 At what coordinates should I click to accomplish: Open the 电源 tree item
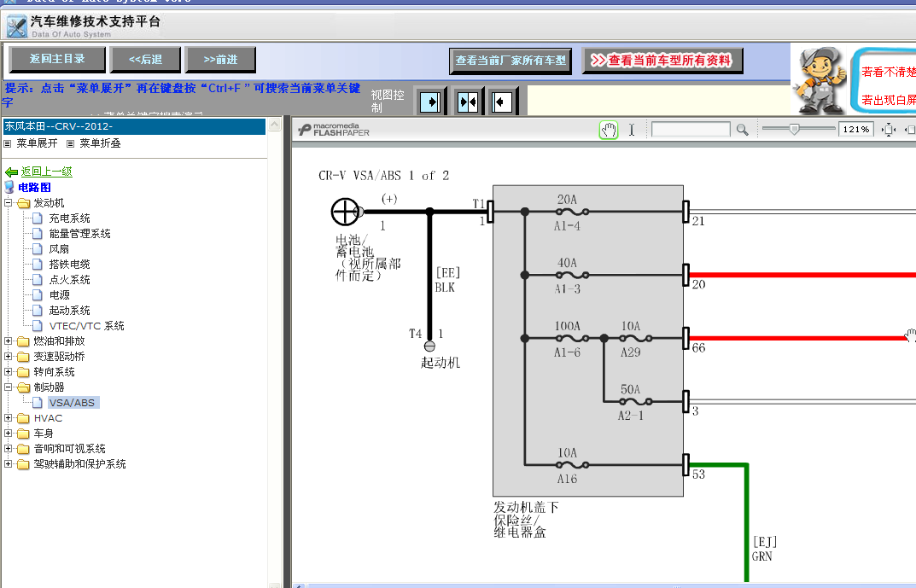(x=59, y=295)
